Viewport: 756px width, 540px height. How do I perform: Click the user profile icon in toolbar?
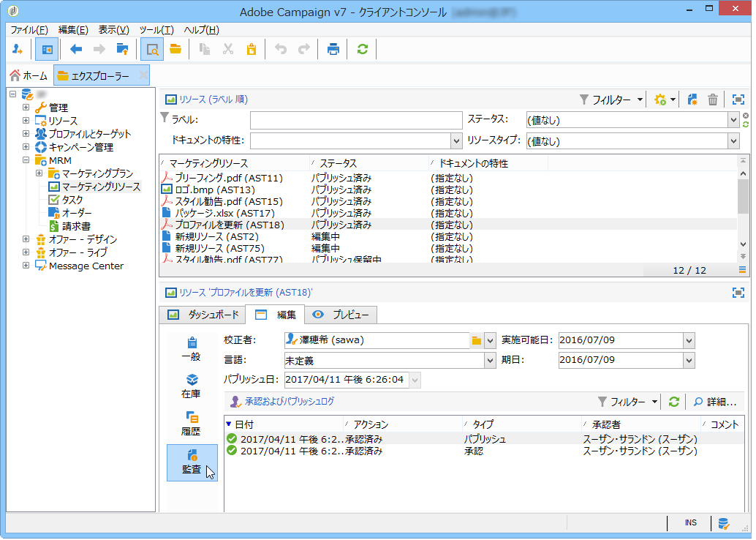[x=18, y=49]
